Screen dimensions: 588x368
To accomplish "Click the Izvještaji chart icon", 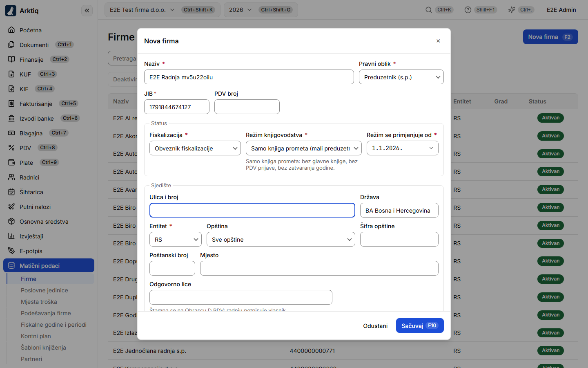I will (x=11, y=236).
